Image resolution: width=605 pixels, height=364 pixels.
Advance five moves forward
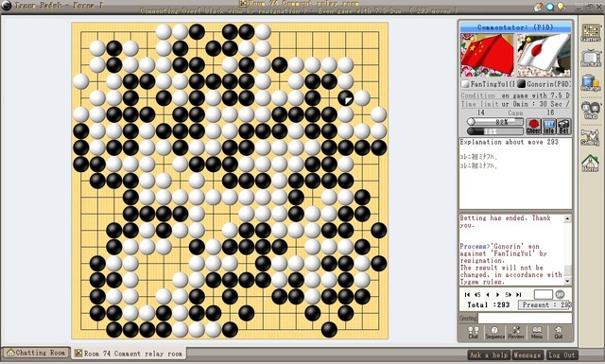click(509, 295)
